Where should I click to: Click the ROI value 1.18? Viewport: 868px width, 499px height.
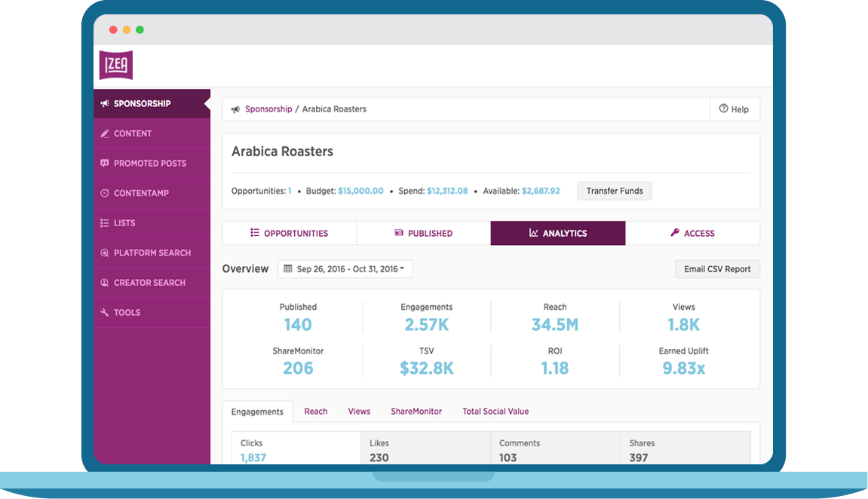555,369
